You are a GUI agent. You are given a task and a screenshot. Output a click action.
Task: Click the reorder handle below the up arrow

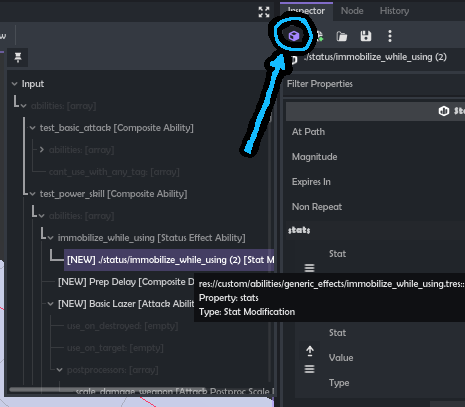(x=309, y=369)
